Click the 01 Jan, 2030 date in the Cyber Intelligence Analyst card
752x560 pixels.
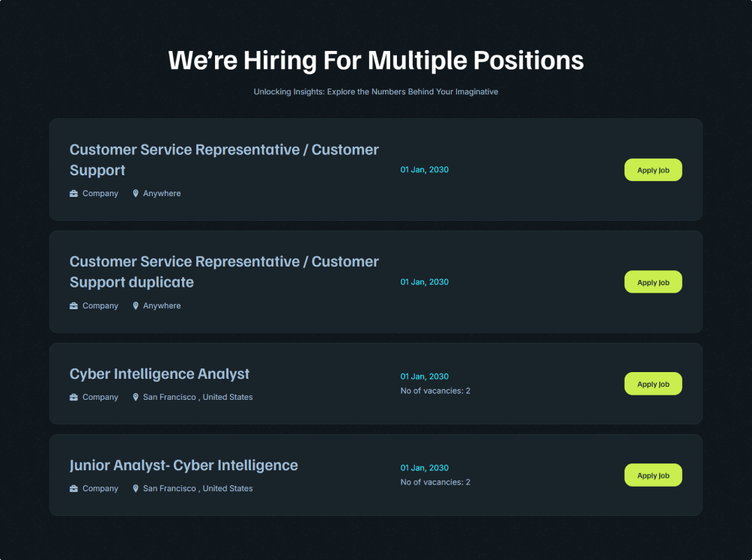point(425,377)
